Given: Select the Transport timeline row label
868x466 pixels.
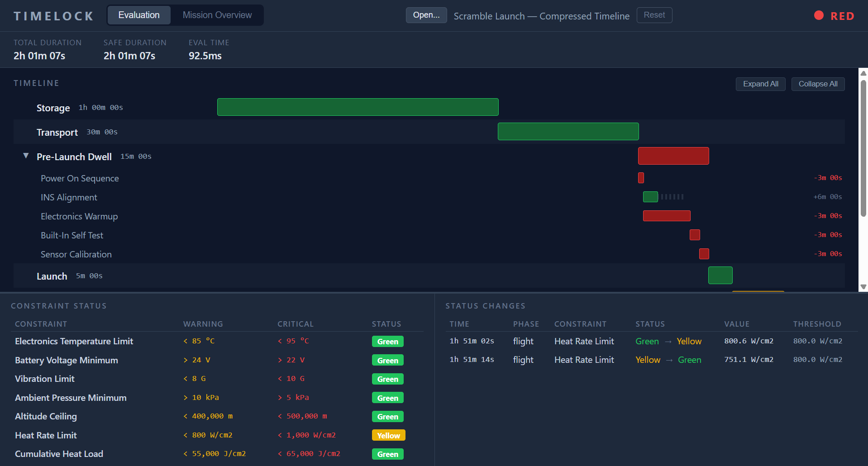Looking at the screenshot, I should [57, 133].
